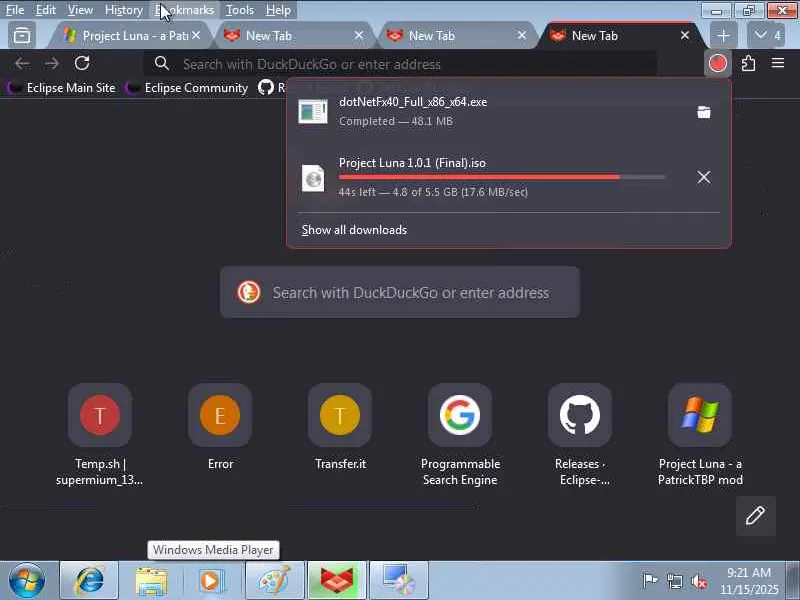
Task: Open Eclipse Community bookmark
Action: (x=187, y=88)
